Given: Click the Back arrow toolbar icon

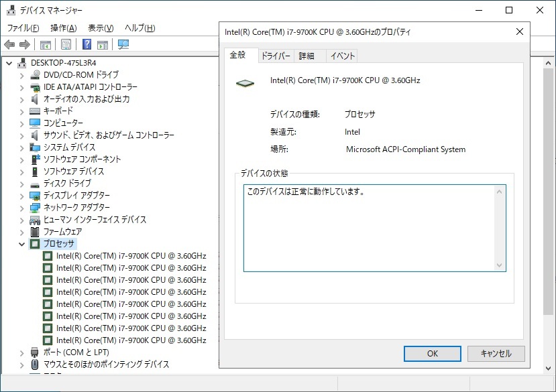Looking at the screenshot, I should click(9, 45).
